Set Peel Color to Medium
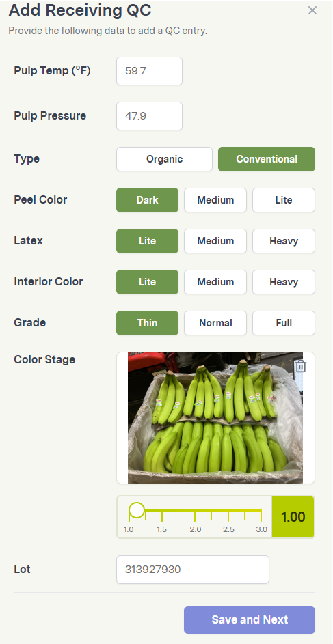This screenshot has height=644, width=333. 215,200
